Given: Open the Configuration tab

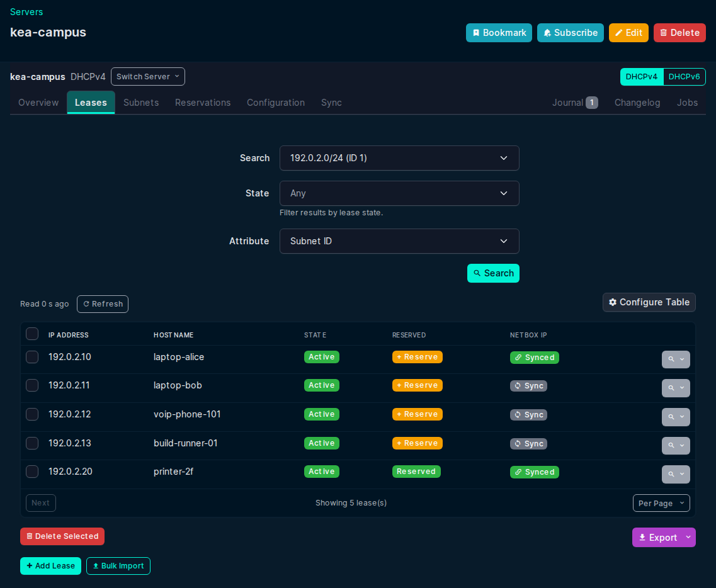Looking at the screenshot, I should tap(276, 103).
